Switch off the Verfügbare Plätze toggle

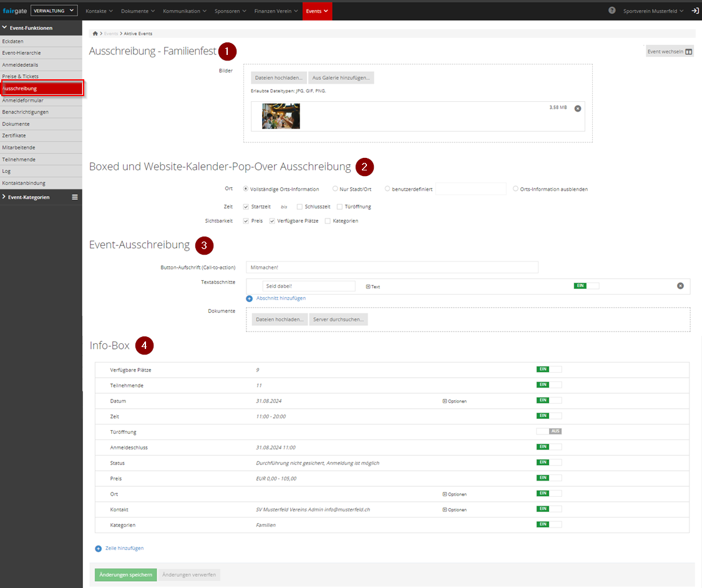(x=548, y=370)
